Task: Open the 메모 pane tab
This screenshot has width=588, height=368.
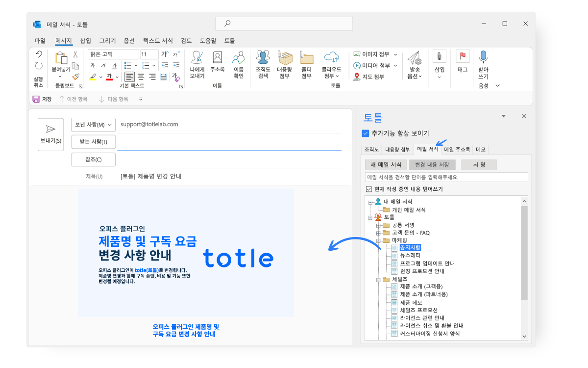Action: [x=481, y=150]
